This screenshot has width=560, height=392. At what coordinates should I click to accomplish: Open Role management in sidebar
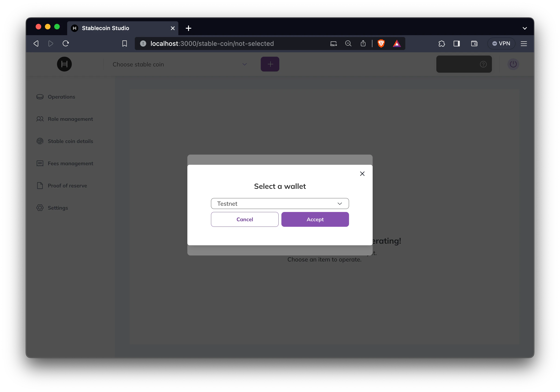[70, 119]
